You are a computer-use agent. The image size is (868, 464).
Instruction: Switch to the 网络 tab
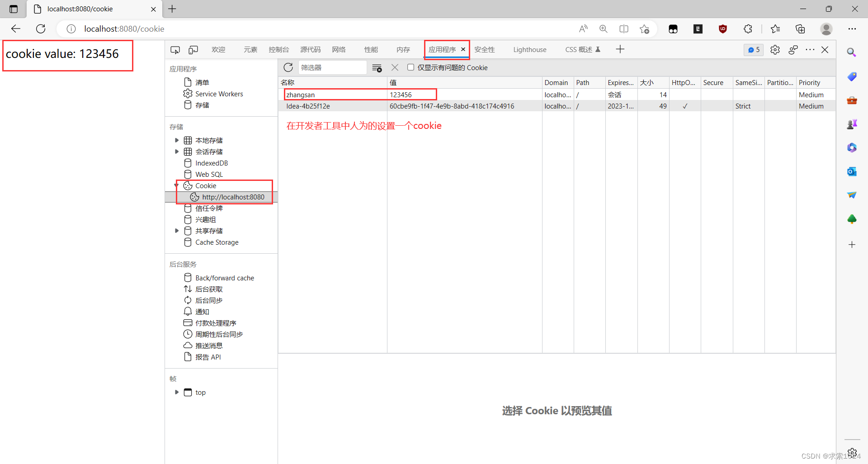pos(339,50)
